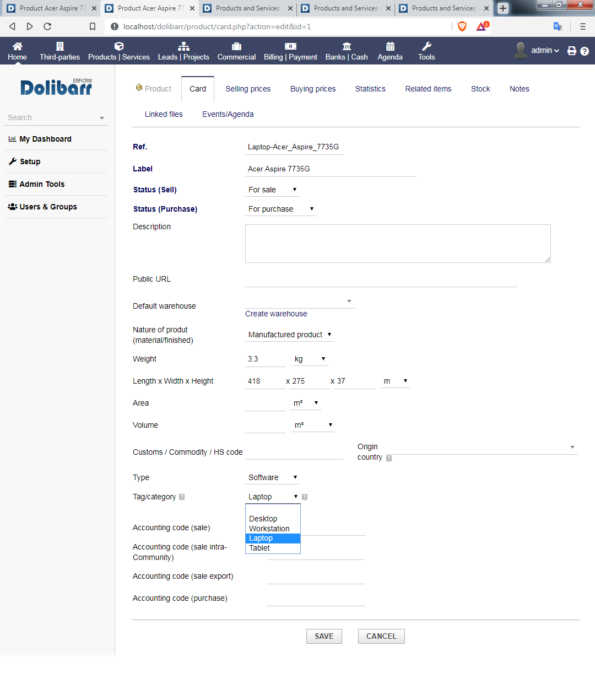Open the Status (Purchase) dropdown
The height and width of the screenshot is (700, 595).
pyautogui.click(x=280, y=209)
